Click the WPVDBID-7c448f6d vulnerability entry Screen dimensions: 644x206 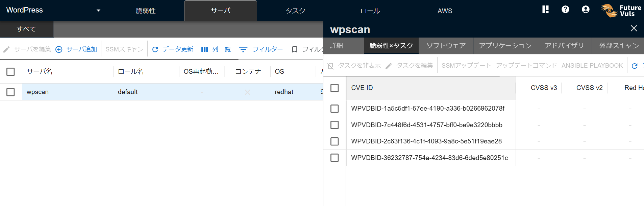click(x=426, y=125)
